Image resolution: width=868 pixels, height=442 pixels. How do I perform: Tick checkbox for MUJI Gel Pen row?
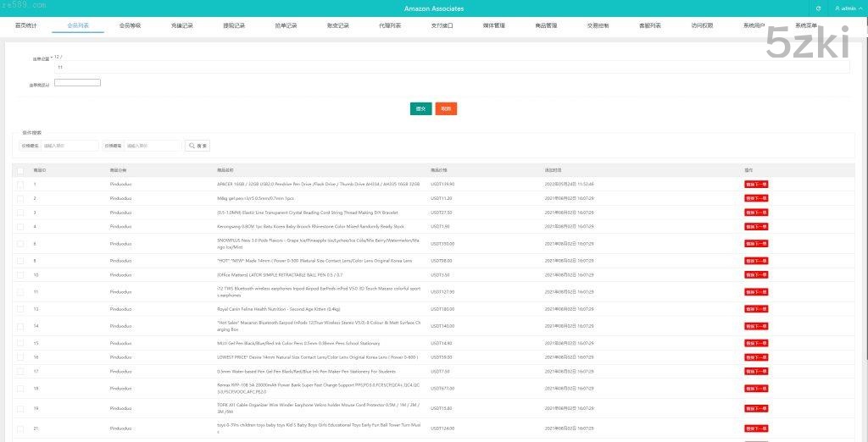click(x=19, y=343)
